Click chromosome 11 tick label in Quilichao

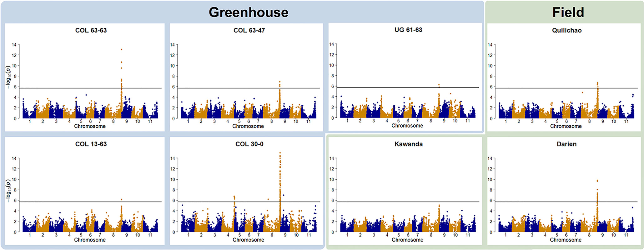[626, 121]
